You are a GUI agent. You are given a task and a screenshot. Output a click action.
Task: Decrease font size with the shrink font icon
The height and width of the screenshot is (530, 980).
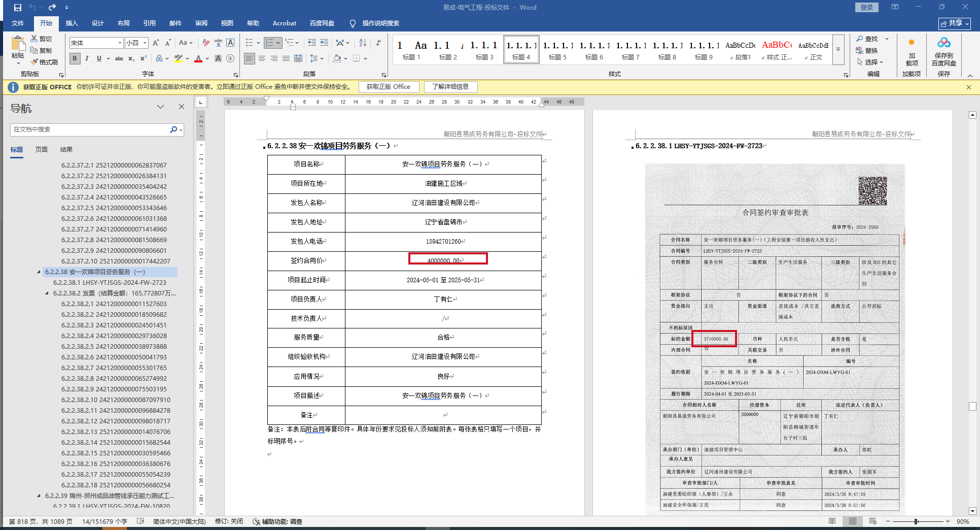[x=168, y=43]
